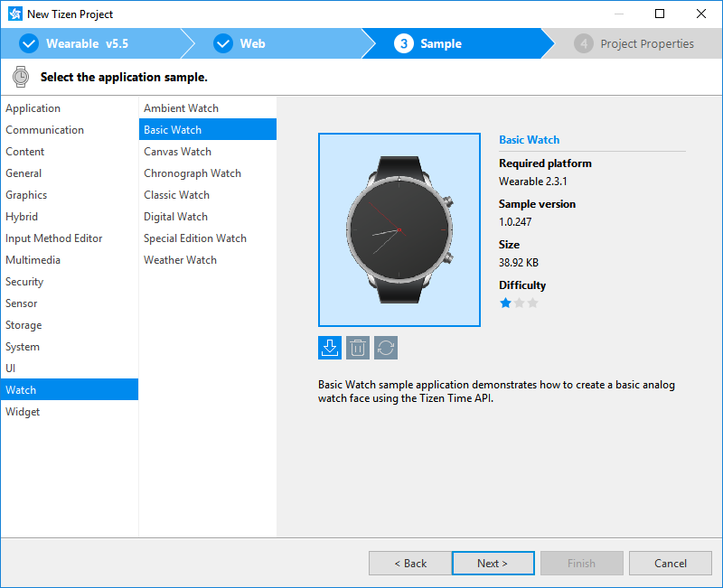Choose the Ambient Watch sample
The width and height of the screenshot is (723, 588).
tap(181, 108)
